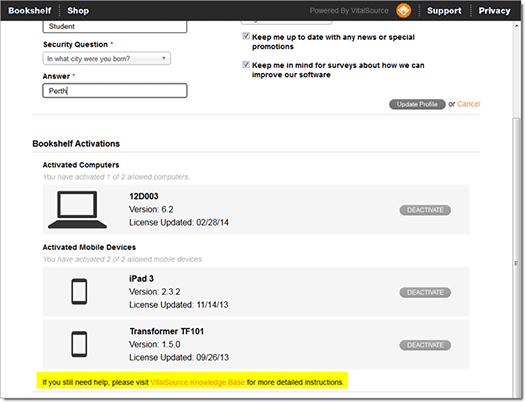This screenshot has height=403, width=526.
Task: Deactivate the Transformer TF101 device
Action: point(425,345)
